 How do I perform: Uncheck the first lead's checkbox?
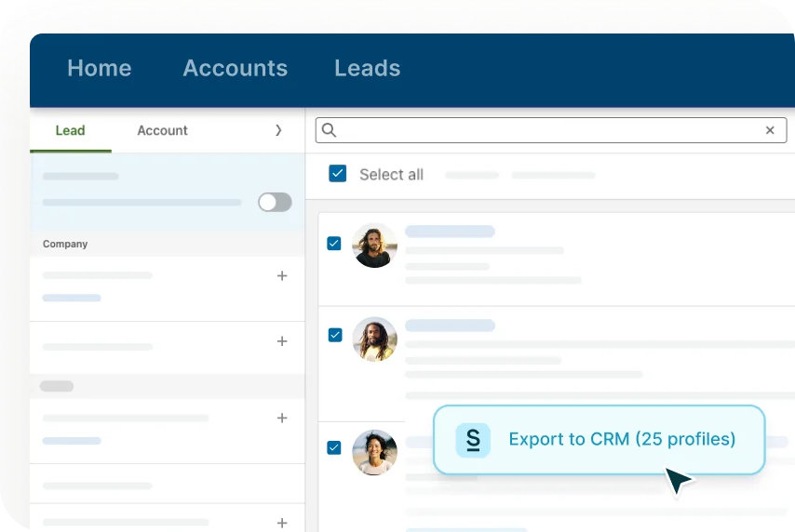pyautogui.click(x=334, y=244)
